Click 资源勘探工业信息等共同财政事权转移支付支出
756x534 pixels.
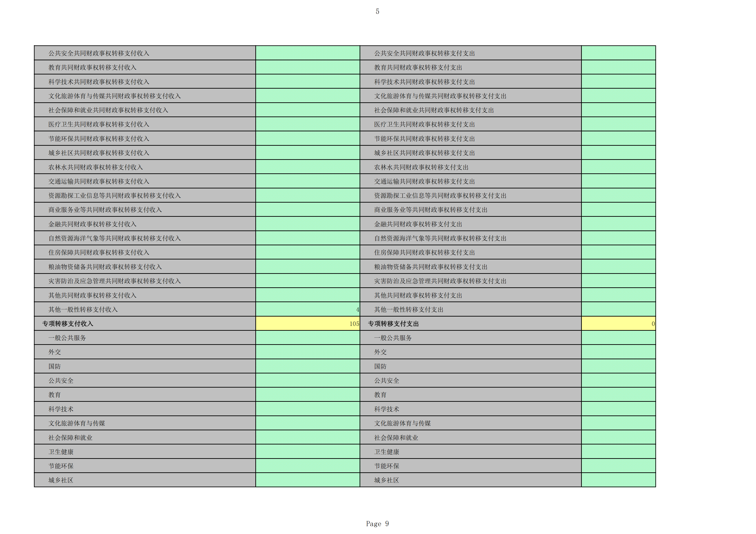[x=440, y=196]
